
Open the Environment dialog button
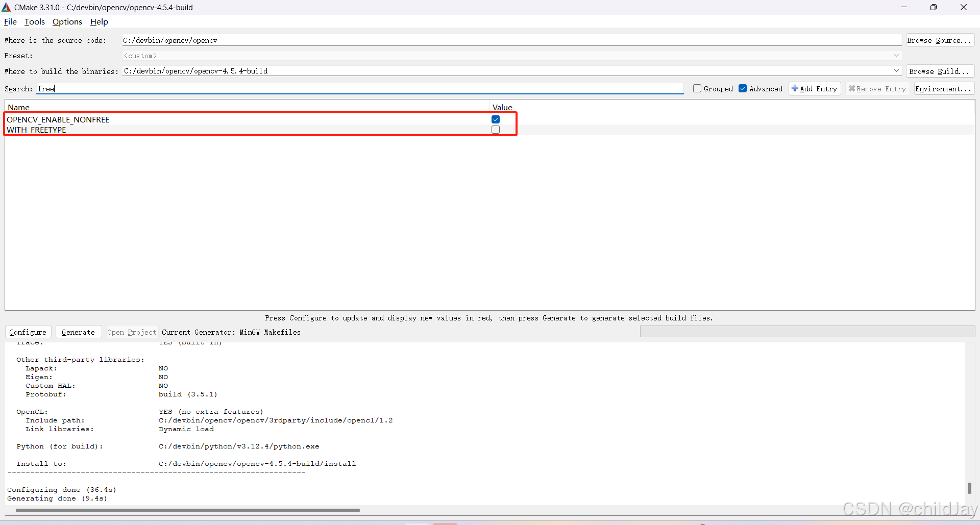944,89
